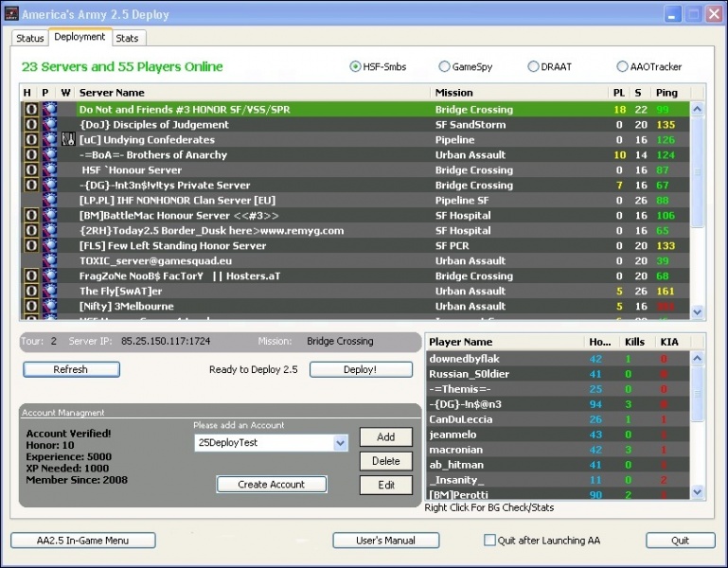The width and height of the screenshot is (728, 568).
Task: Click PunkBuster icon on TOXIC_server row
Action: tap(49, 260)
